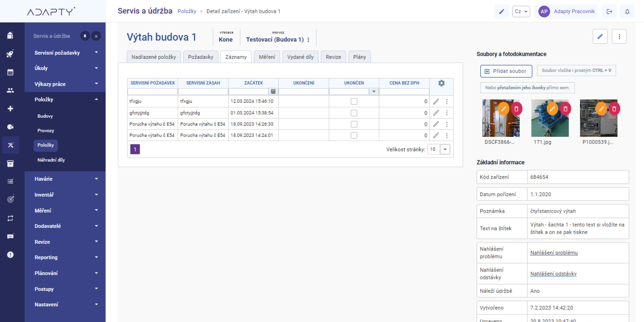Open the three-dot menu next to Testovací (Budova 1)
This screenshot has height=322, width=644.
[308, 40]
